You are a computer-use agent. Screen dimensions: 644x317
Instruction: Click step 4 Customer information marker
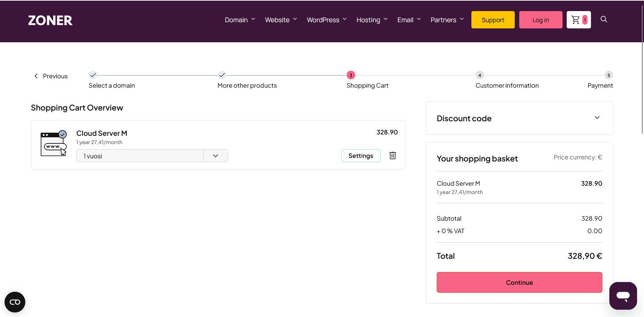(x=480, y=75)
